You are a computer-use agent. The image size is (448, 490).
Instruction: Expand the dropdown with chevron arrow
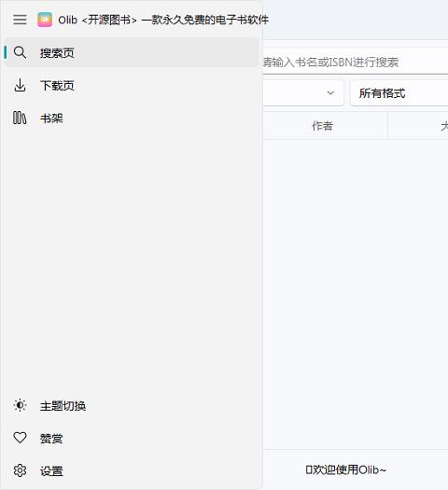pyautogui.click(x=303, y=92)
